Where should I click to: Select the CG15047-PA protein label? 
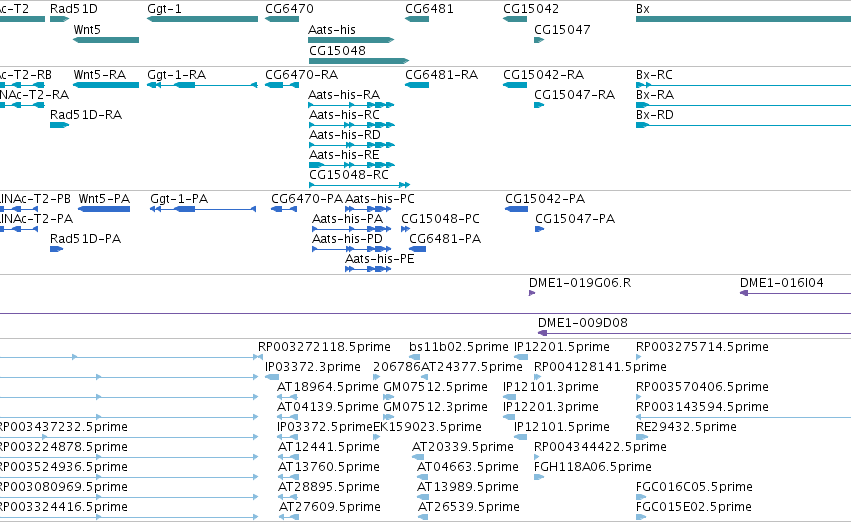[575, 219]
